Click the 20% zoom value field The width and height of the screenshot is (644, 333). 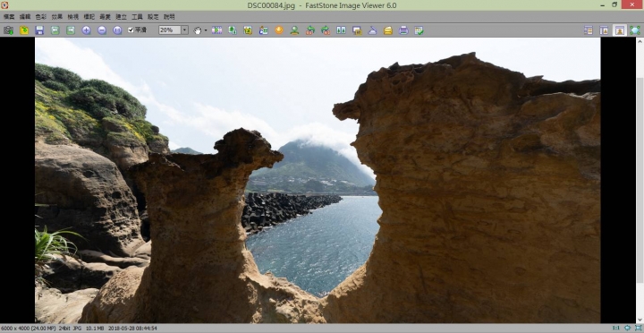tap(170, 30)
